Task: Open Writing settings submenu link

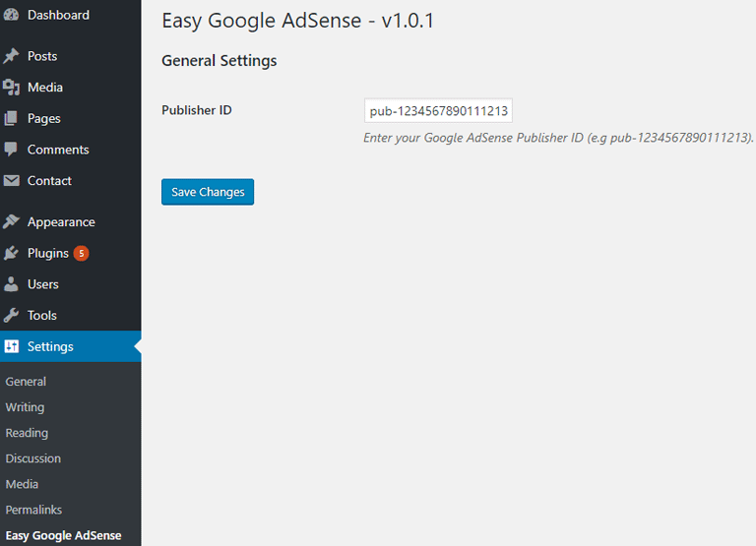Action: (25, 407)
